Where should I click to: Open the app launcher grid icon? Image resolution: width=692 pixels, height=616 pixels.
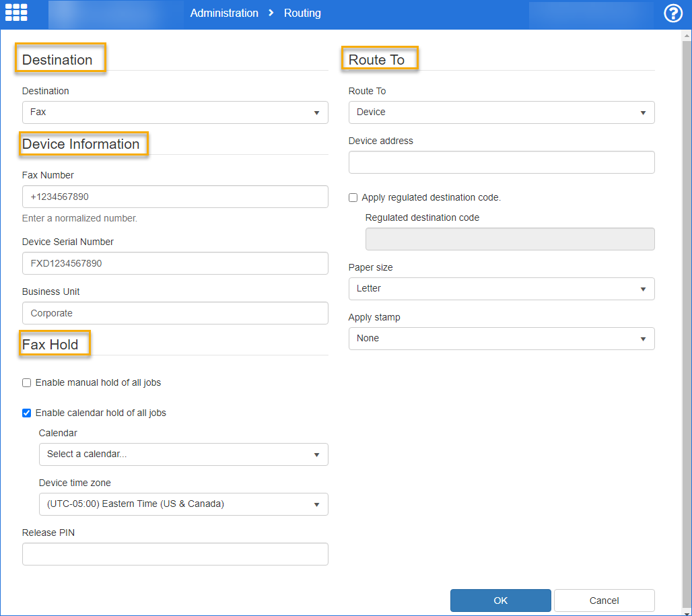tap(16, 13)
